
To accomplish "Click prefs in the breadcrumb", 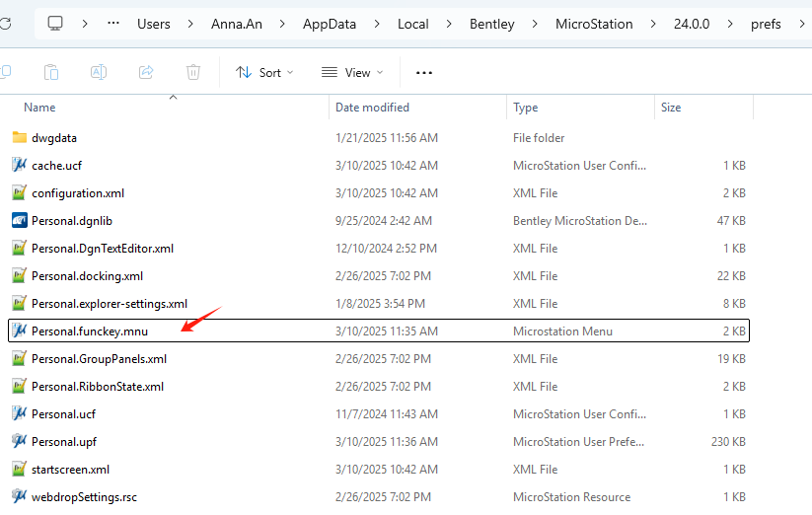I will pos(766,24).
